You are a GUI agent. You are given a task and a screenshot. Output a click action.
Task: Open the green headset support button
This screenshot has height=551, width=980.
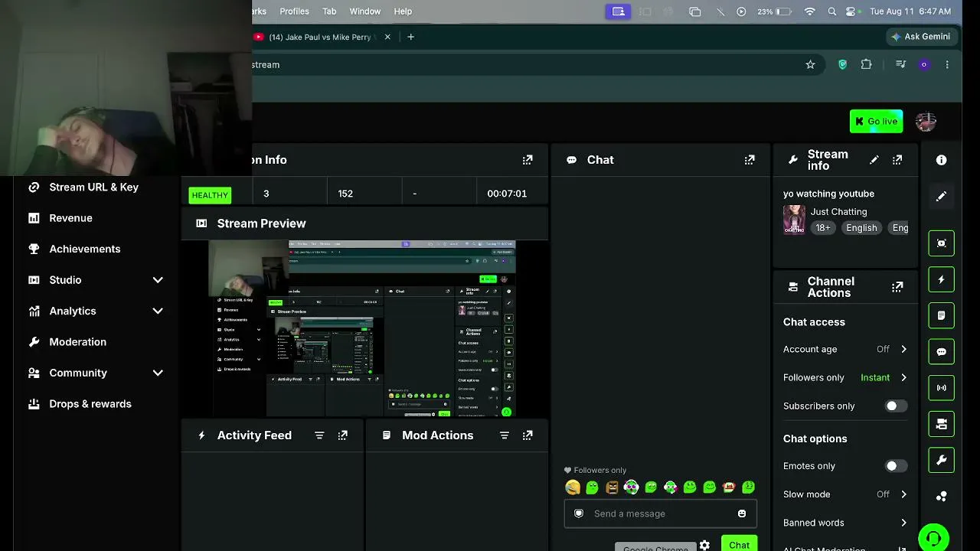pos(933,537)
